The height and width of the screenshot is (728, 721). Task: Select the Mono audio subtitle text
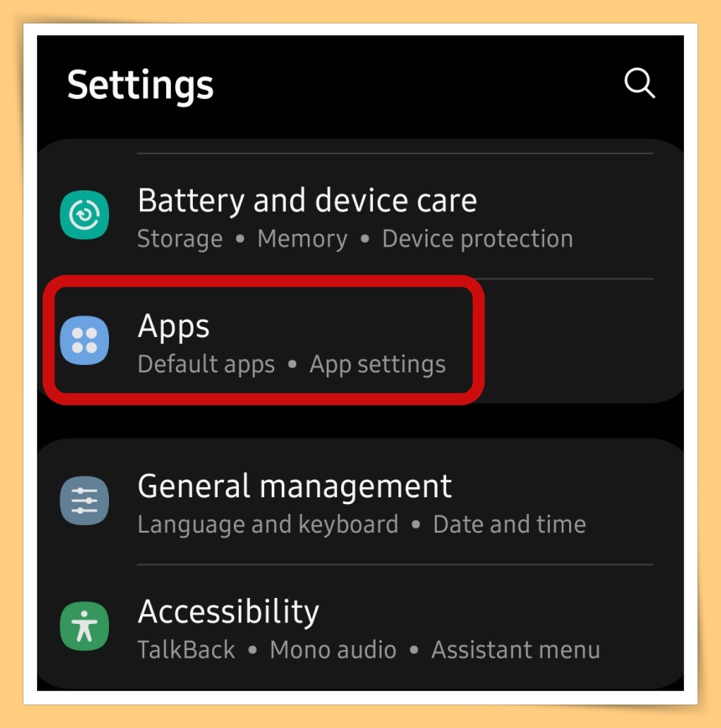click(333, 650)
